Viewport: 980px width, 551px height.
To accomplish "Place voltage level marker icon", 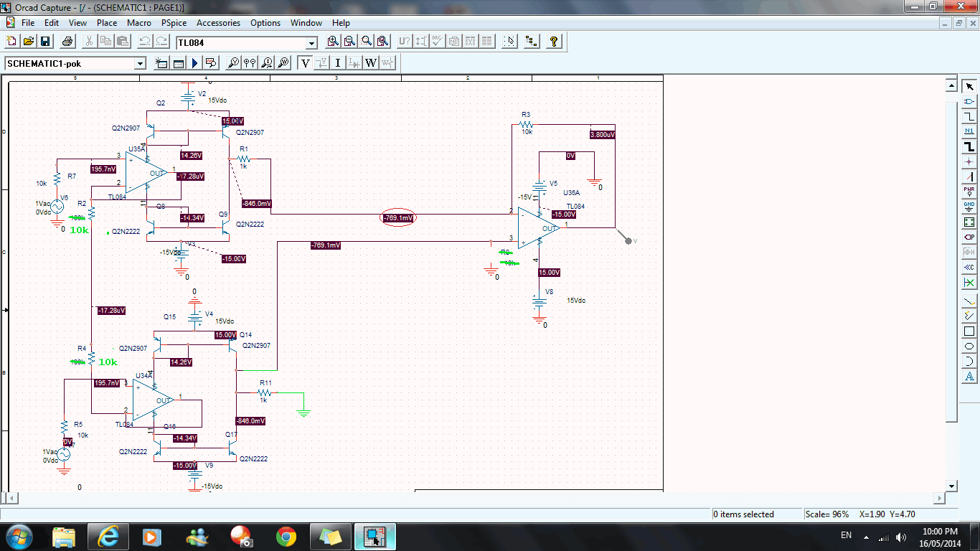I will pyautogui.click(x=234, y=63).
